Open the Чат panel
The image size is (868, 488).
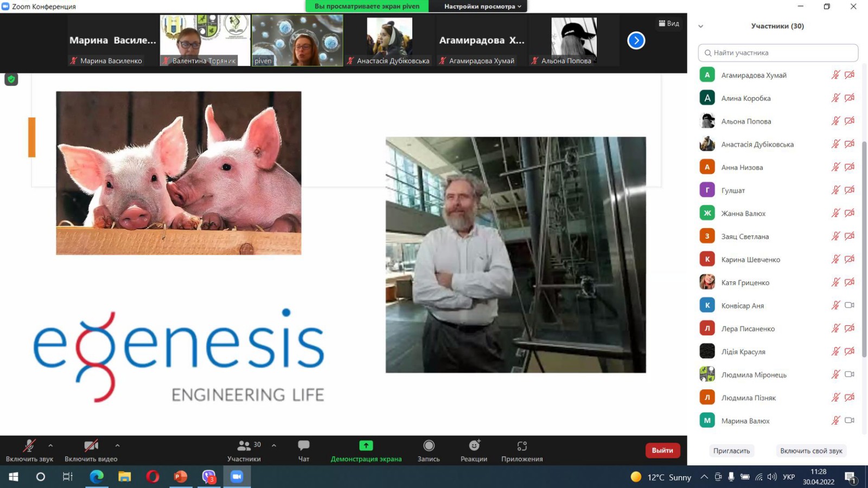[x=304, y=451]
